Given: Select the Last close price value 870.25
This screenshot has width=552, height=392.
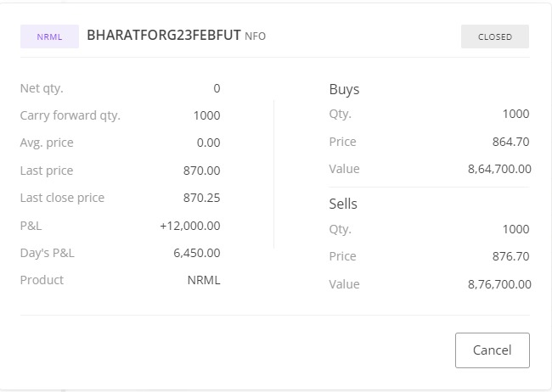Looking at the screenshot, I should (201, 198).
